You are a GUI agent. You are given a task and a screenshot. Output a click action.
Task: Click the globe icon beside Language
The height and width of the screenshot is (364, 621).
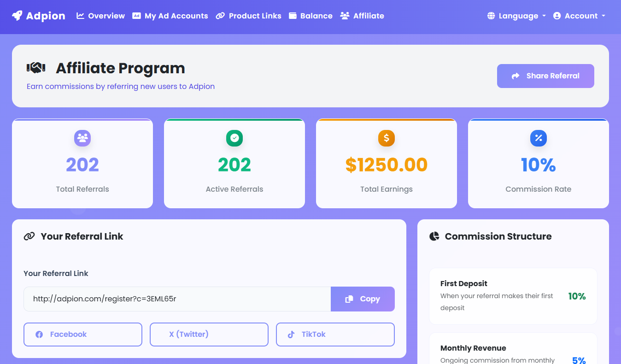[x=491, y=16]
